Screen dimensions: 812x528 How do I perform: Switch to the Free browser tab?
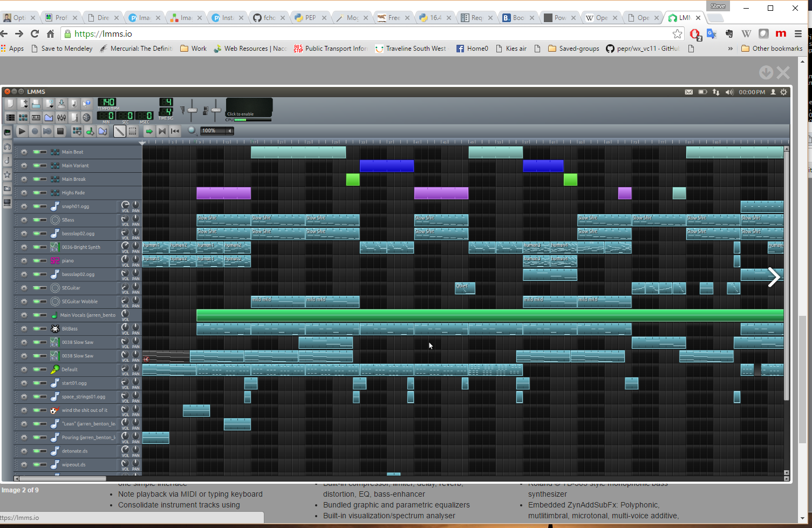[x=394, y=17]
